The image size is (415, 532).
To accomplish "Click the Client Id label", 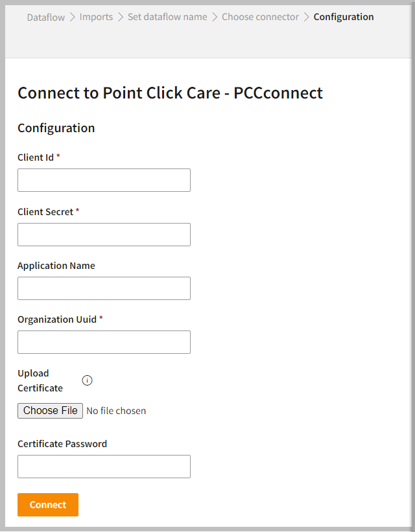I will (36, 157).
